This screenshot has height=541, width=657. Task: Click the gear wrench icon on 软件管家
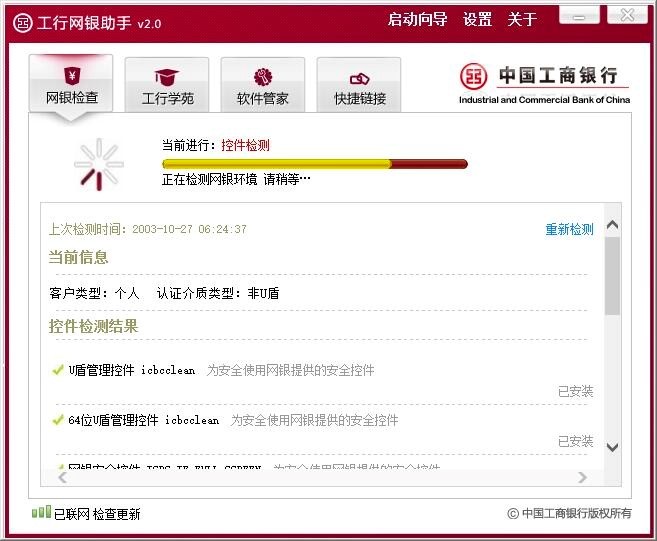263,77
